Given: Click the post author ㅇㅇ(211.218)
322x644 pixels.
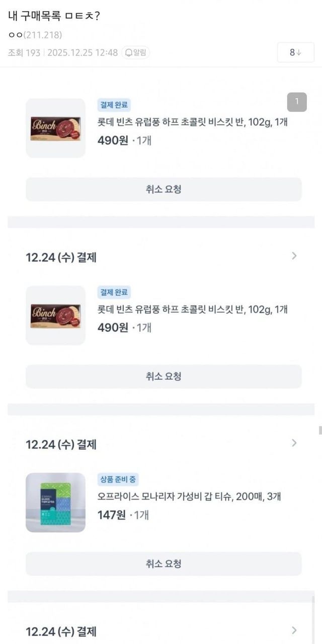Looking at the screenshot, I should pos(35,35).
